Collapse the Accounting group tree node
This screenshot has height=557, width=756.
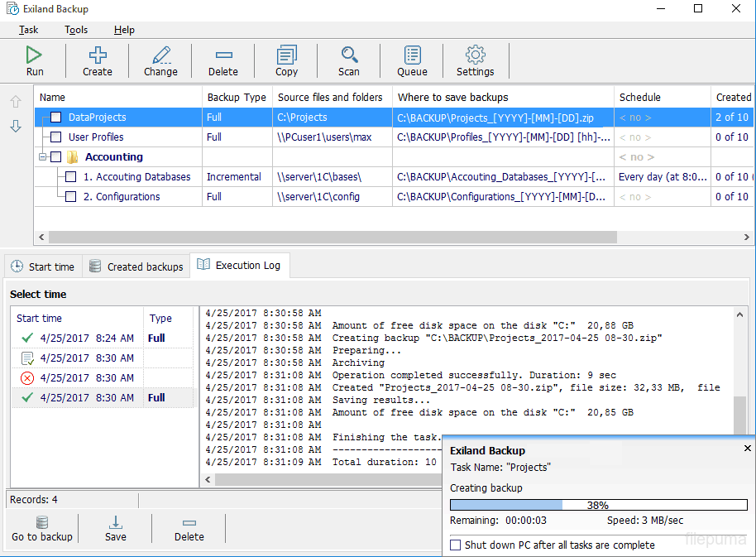[42, 157]
